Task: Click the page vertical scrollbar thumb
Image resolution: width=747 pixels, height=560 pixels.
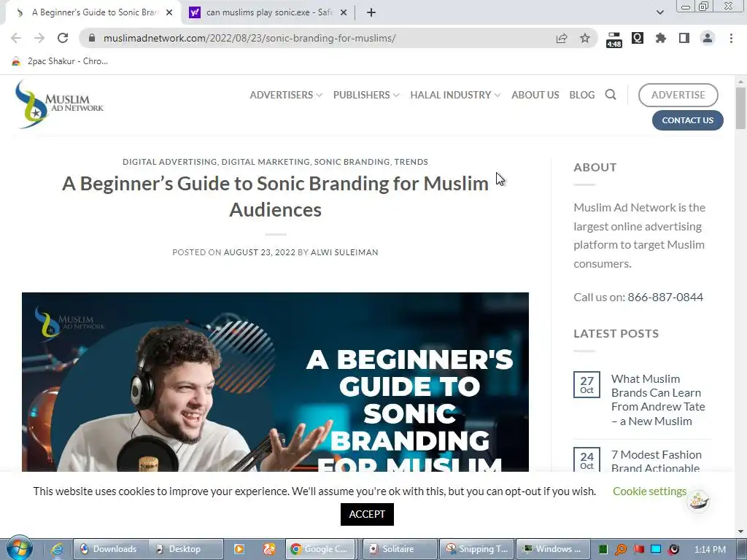Action: [x=740, y=108]
